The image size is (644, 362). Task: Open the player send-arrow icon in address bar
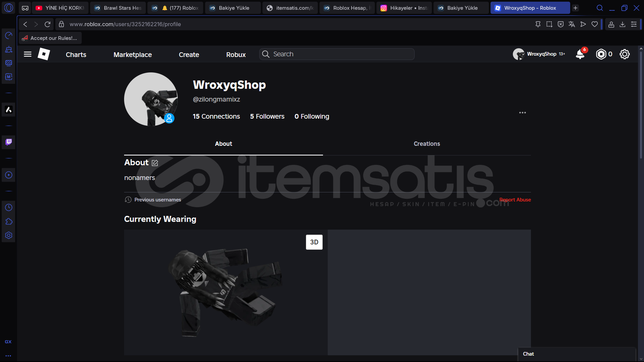click(x=583, y=24)
